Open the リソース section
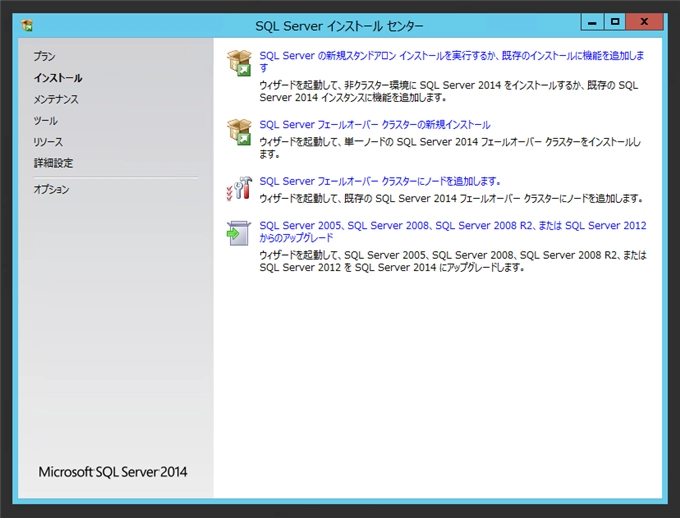The image size is (680, 518). click(x=48, y=142)
